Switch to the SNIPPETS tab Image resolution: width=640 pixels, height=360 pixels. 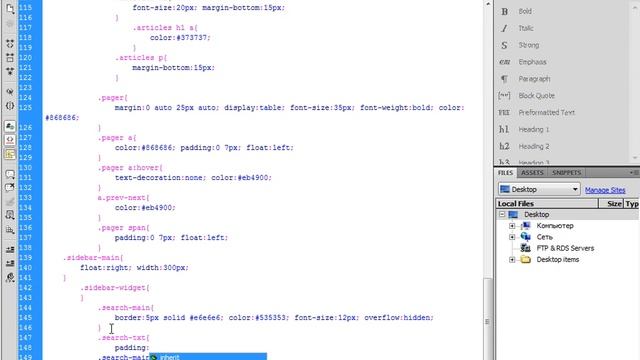point(566,173)
